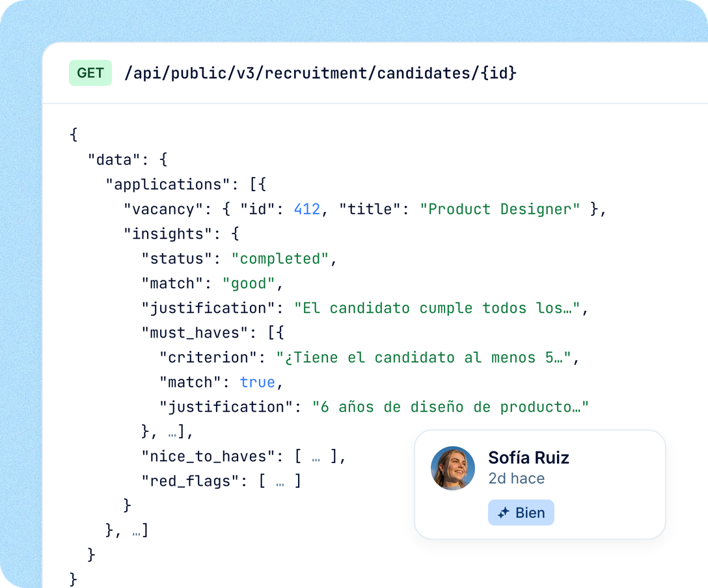Select the "Product Designer" title value
Viewport: 708px width, 588px height.
tap(500, 209)
